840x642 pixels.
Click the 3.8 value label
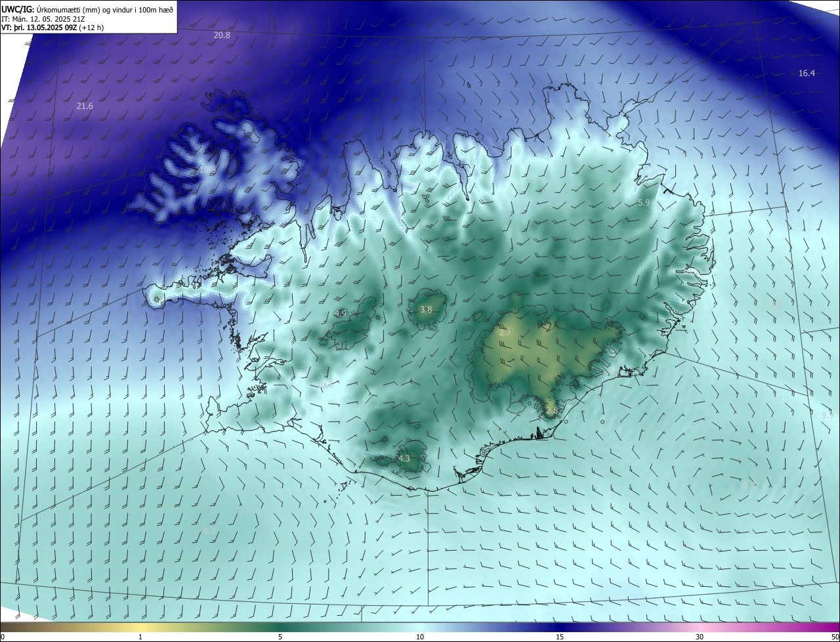pyautogui.click(x=426, y=309)
